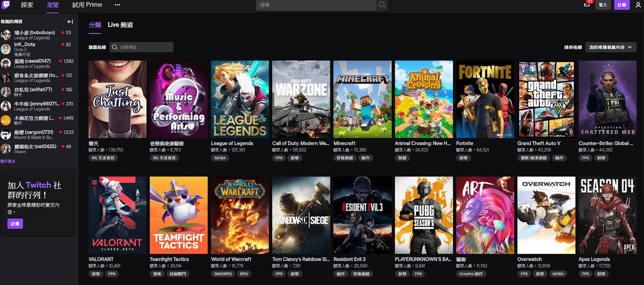The image size is (644, 285).
Task: Collapse the recommended channels sidebar
Action: (70, 22)
